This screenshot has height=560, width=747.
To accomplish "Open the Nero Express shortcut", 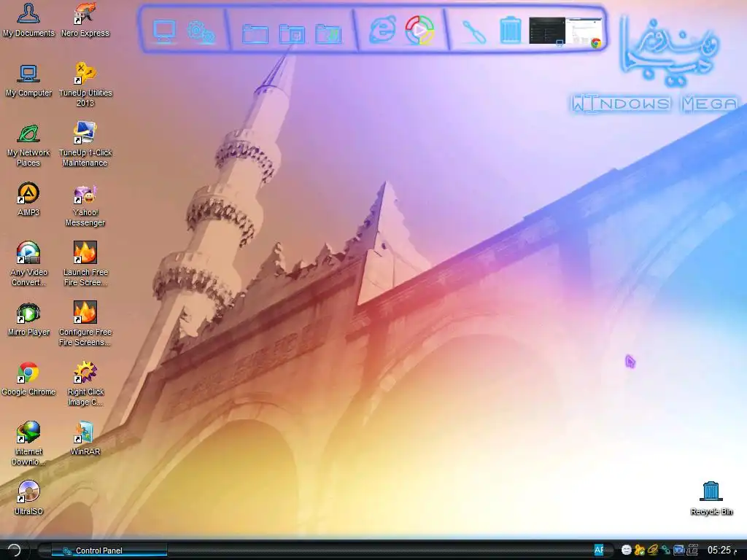I will (x=85, y=19).
